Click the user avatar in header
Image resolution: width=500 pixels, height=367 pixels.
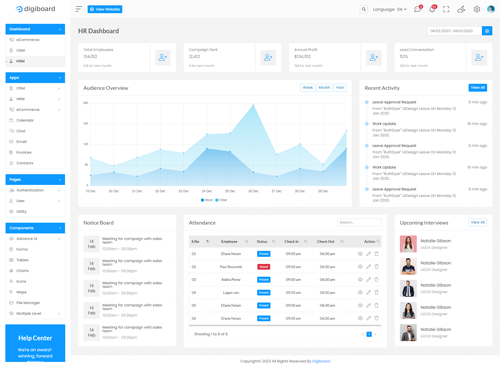(491, 9)
